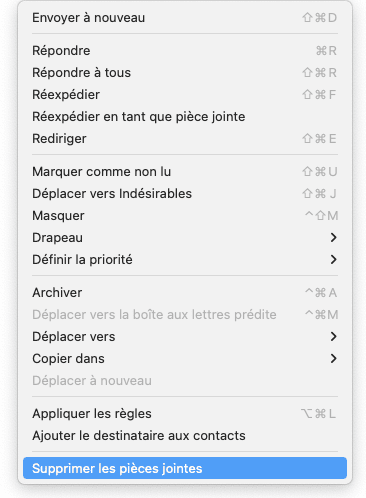Open the Copier dans submenu chevron
366x498 pixels.
(333, 359)
